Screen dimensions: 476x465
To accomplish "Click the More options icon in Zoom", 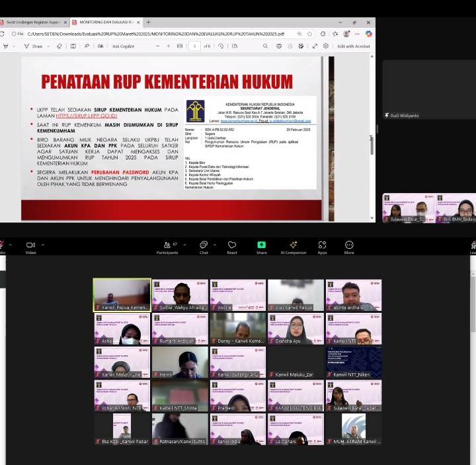I will (x=349, y=247).
